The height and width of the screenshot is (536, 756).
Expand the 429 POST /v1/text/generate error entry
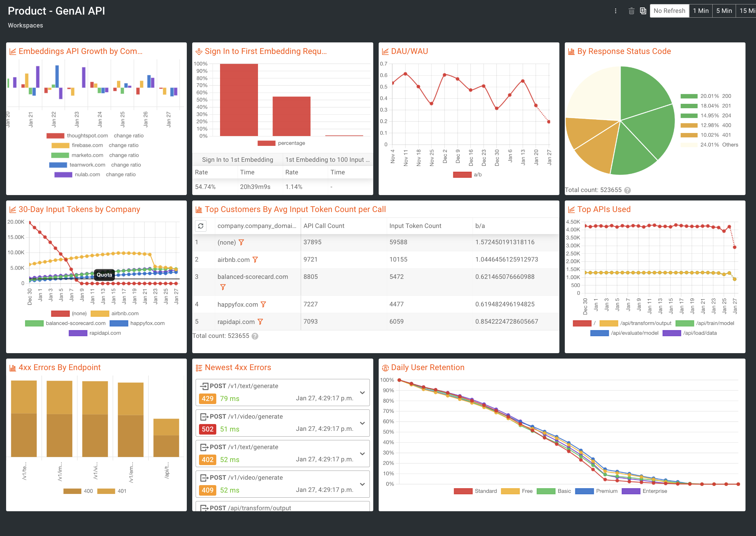click(x=363, y=392)
